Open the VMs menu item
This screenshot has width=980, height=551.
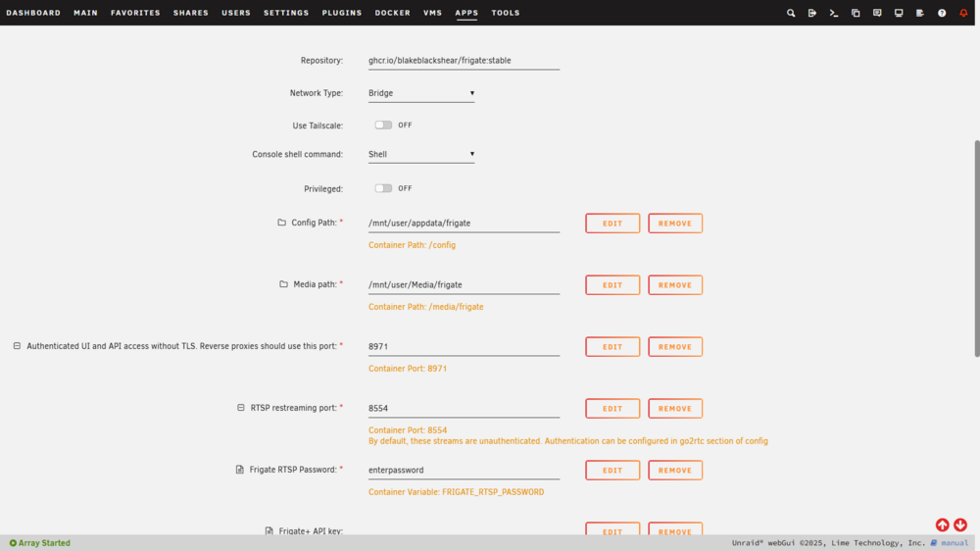tap(432, 13)
